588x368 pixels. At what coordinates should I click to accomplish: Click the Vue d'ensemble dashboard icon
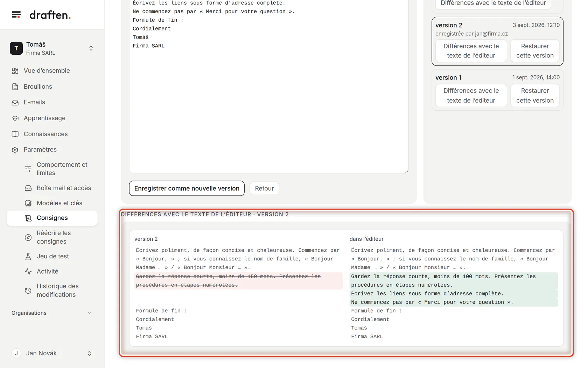point(15,71)
